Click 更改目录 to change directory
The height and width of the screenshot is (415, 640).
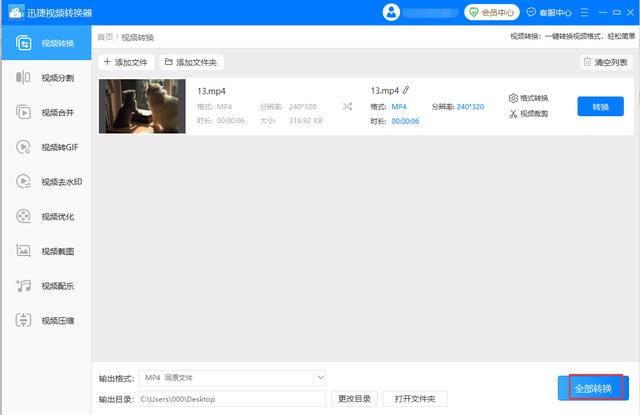(x=354, y=399)
